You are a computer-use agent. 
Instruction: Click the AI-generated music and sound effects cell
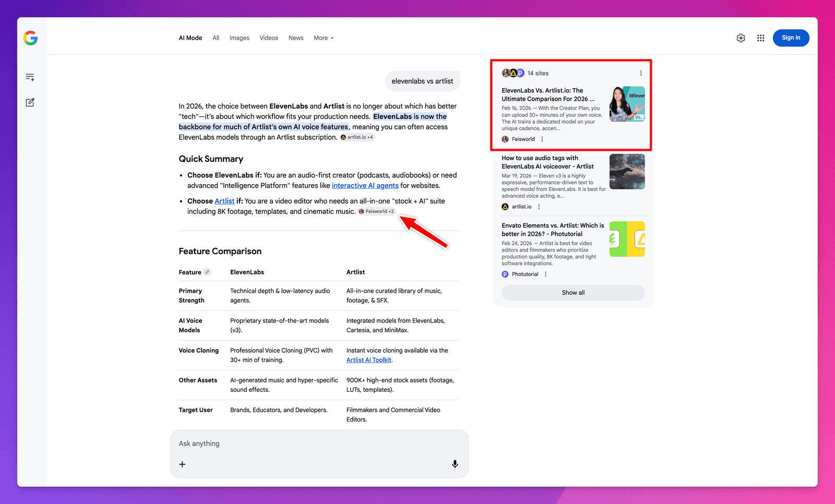click(284, 385)
